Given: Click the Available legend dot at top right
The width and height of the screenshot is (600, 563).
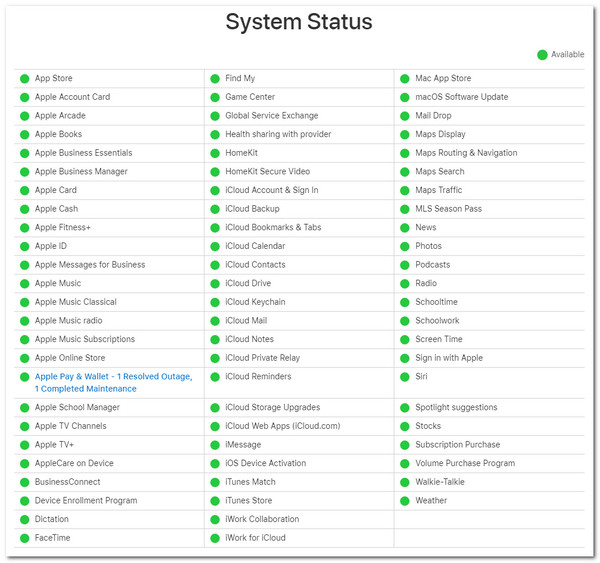Looking at the screenshot, I should click(x=542, y=55).
